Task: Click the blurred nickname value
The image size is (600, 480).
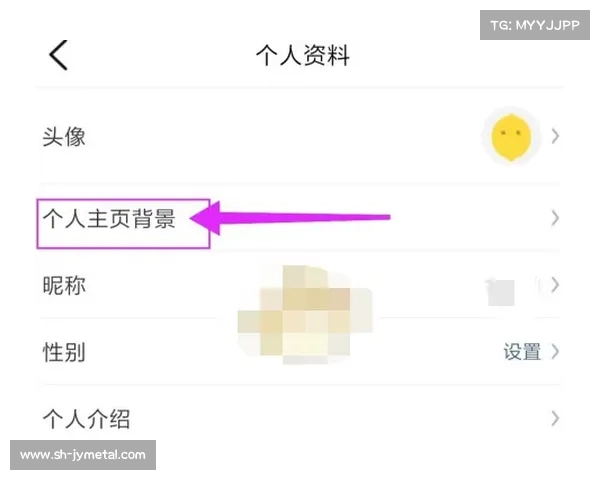Action: 501,291
